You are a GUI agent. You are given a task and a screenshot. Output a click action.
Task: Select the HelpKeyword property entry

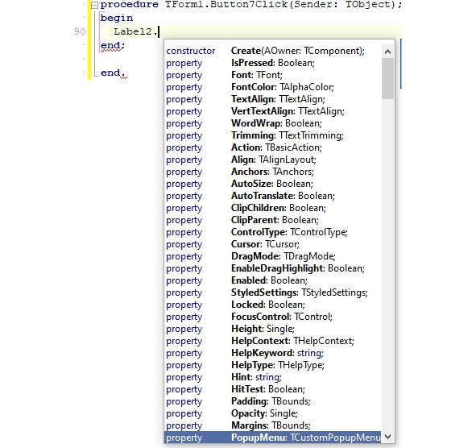pos(272,353)
